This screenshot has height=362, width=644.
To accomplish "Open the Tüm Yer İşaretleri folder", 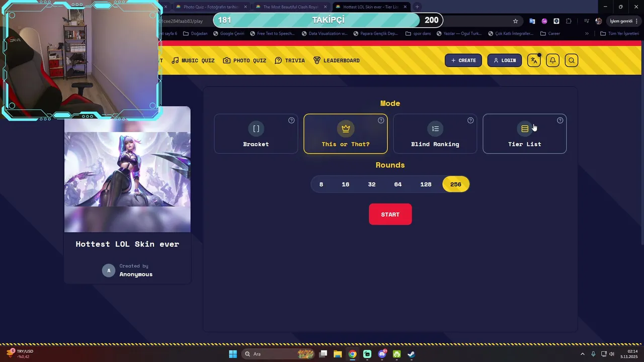I will pos(620,34).
